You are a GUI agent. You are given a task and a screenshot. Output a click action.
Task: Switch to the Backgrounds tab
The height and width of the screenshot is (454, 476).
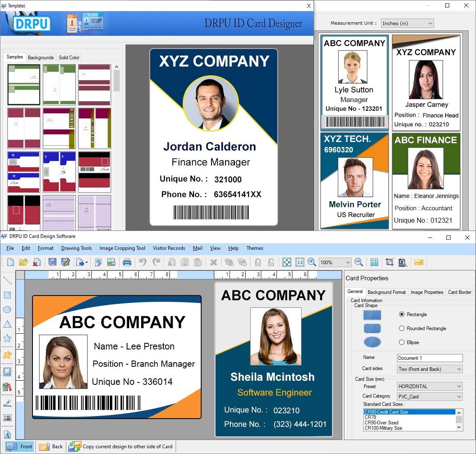coord(41,57)
